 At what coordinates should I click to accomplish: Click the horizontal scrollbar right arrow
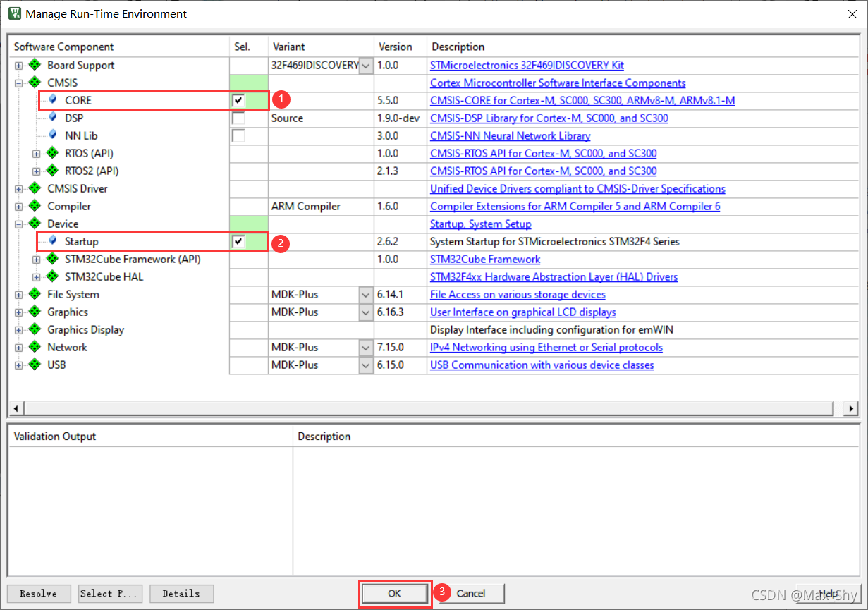point(852,409)
